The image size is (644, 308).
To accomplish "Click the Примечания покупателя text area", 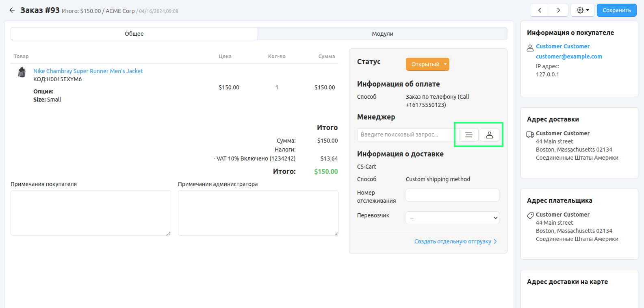I will [91, 213].
